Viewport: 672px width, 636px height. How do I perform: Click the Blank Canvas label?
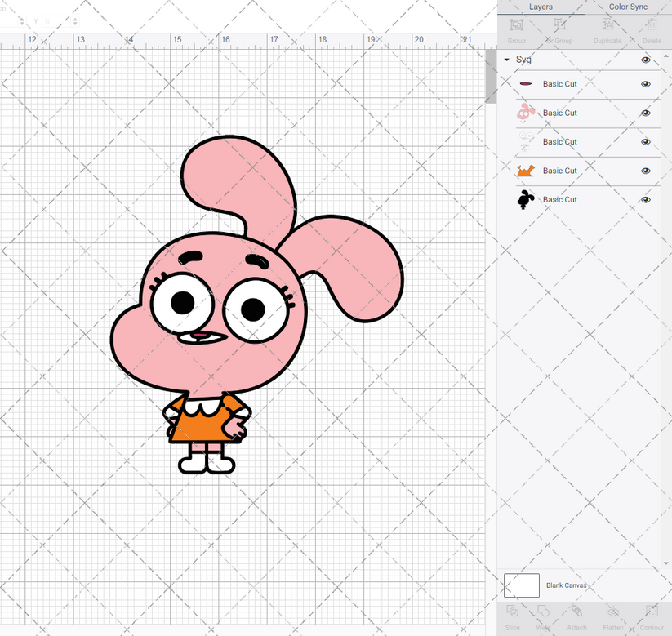coord(567,585)
